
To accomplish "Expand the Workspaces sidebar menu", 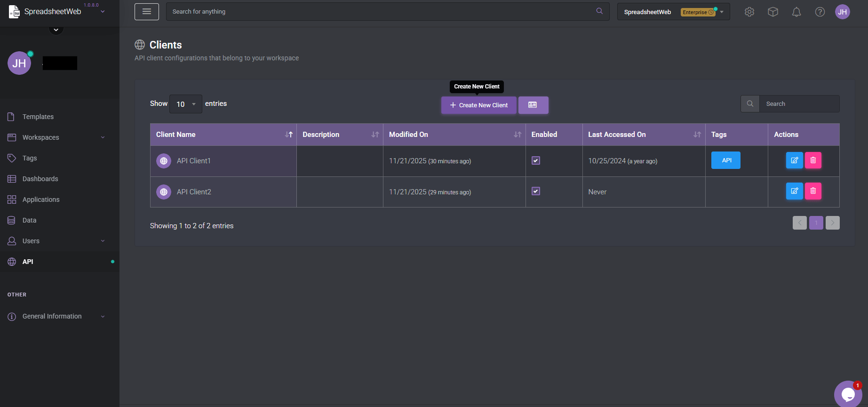I will pos(56,137).
